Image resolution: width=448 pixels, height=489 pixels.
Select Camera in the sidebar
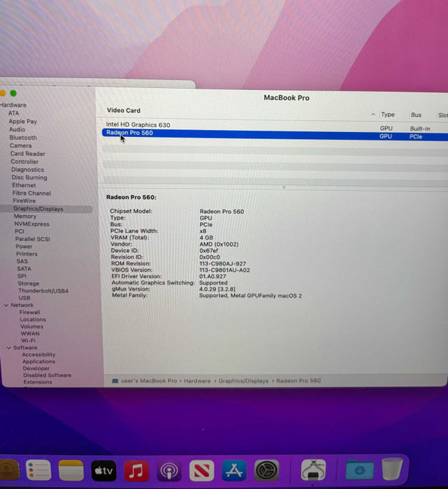(20, 145)
